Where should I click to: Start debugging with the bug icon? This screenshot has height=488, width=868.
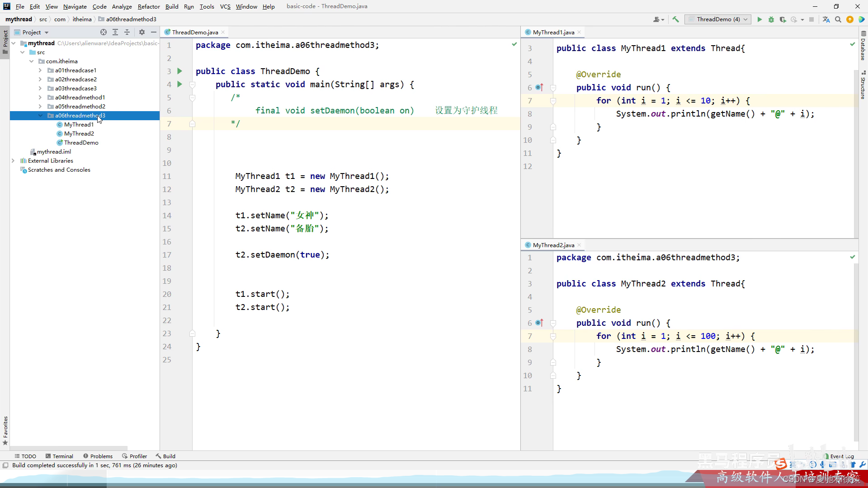(x=771, y=19)
